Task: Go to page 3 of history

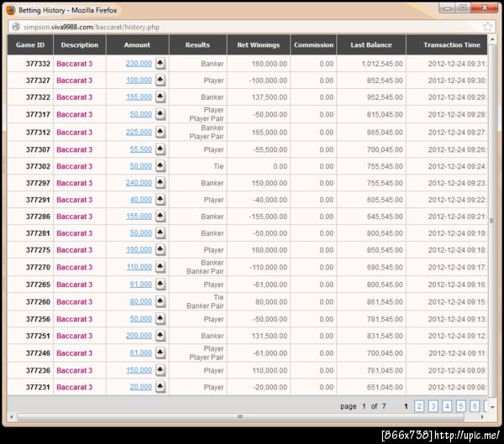Action: pos(433,406)
